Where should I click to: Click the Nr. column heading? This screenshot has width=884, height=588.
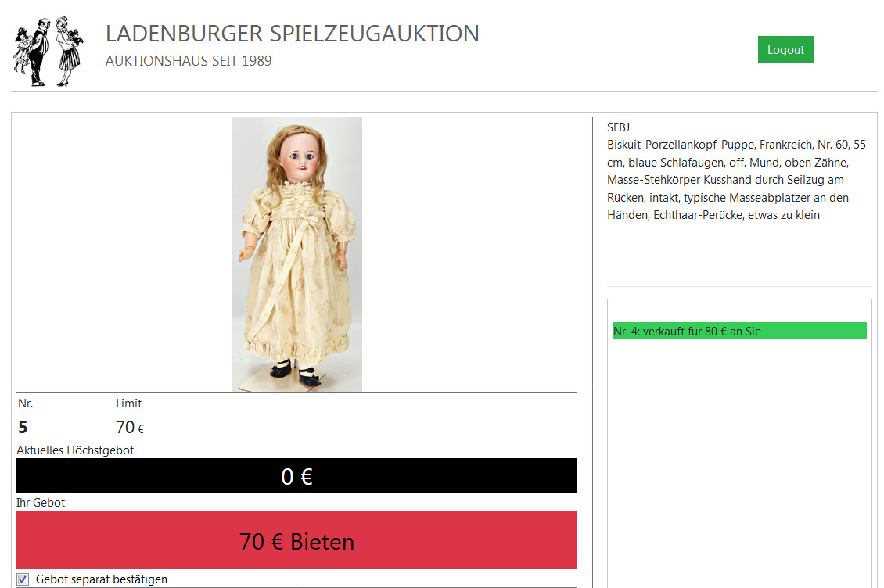pyautogui.click(x=25, y=403)
